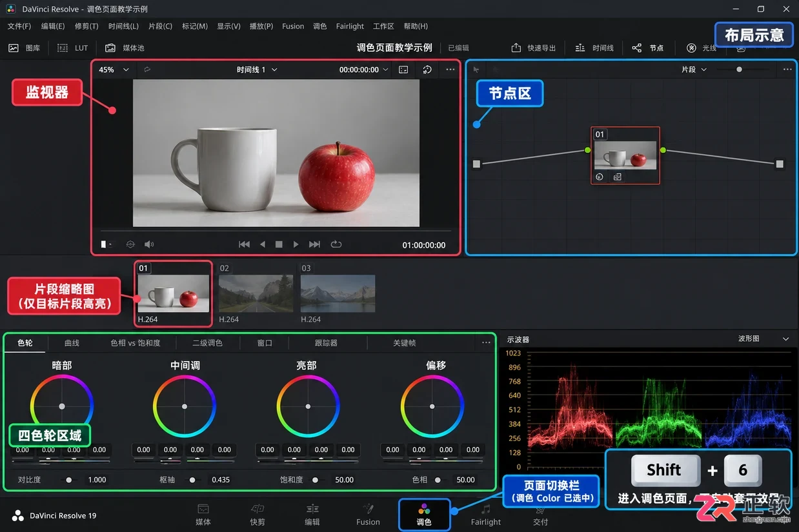Jump to the first frame in viewer
Screen dimensions: 799x532
244,244
